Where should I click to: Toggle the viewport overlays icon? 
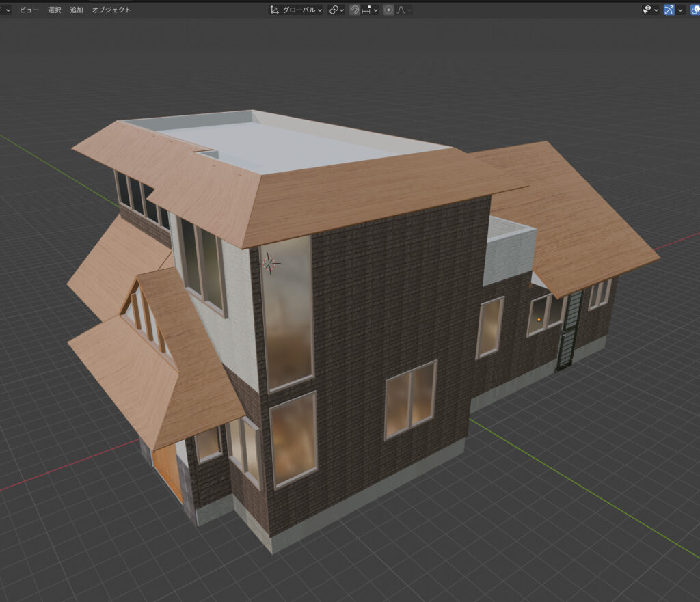695,10
